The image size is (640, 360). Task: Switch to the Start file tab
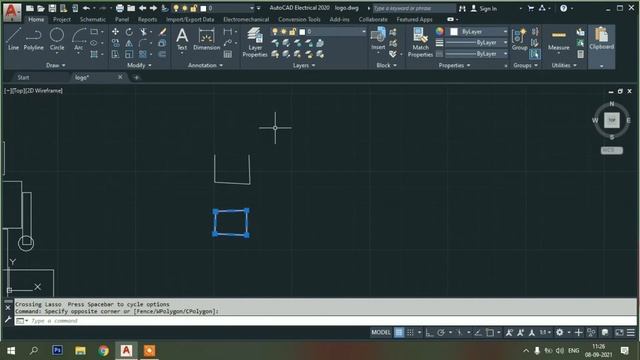[x=23, y=77]
